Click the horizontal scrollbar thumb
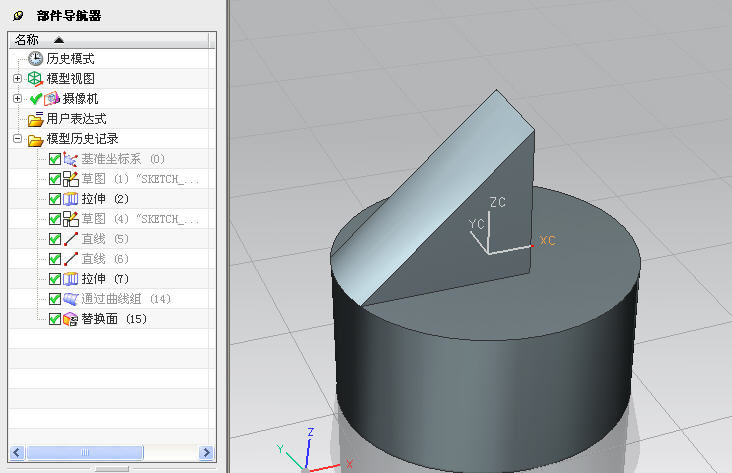732x473 pixels. pos(84,452)
